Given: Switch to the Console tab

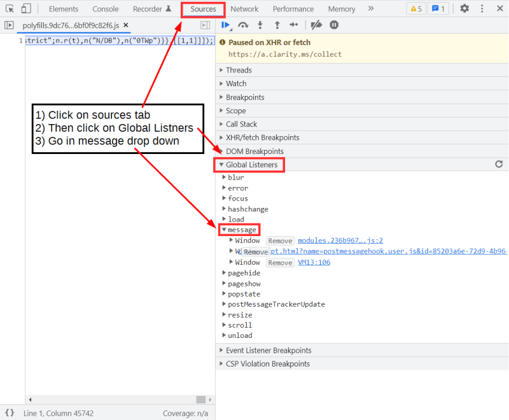Looking at the screenshot, I should coord(106,9).
